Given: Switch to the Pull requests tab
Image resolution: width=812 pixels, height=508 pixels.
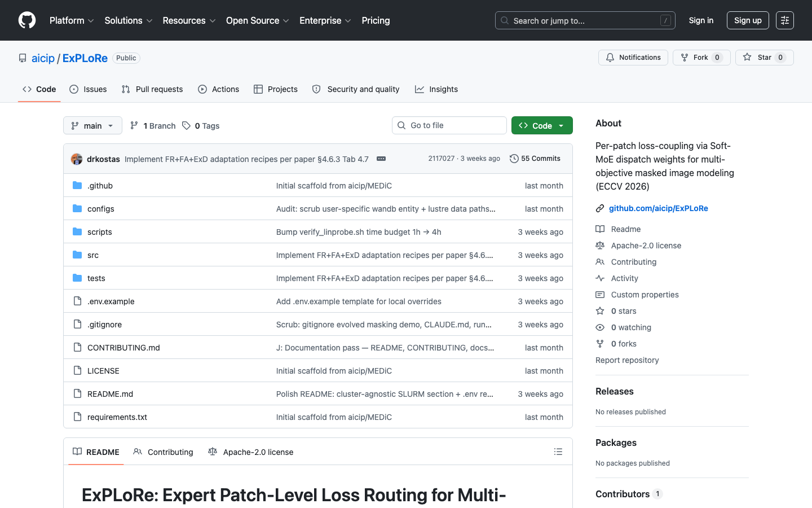Looking at the screenshot, I should (x=152, y=89).
